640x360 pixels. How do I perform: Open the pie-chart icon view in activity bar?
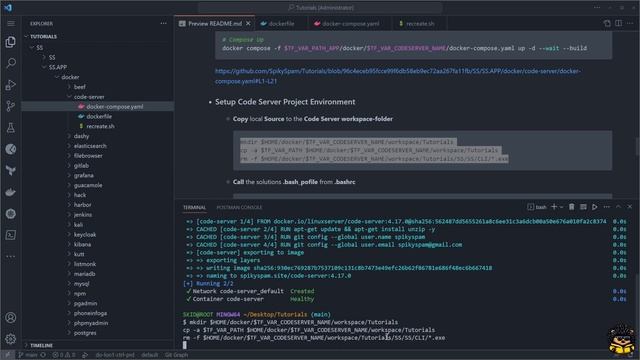[x=11, y=149]
